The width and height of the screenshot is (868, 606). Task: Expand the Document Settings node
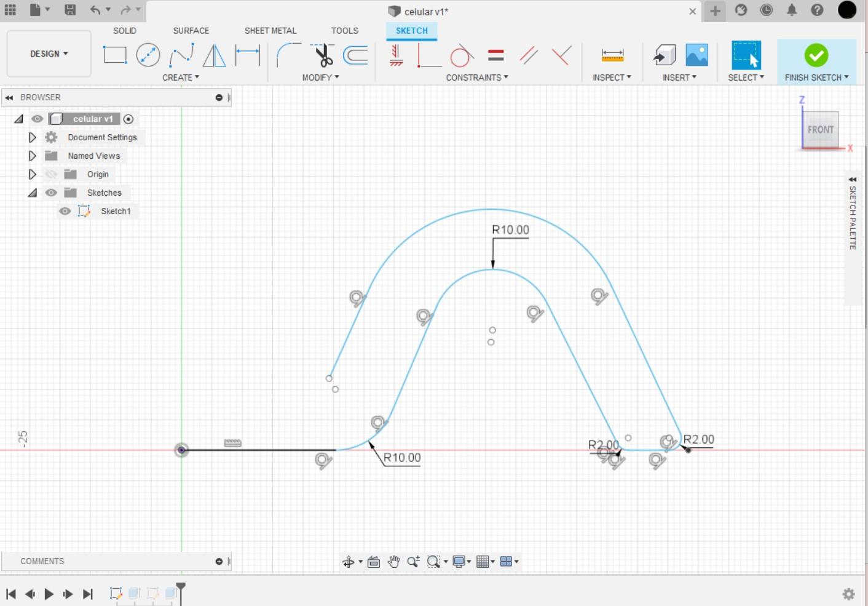tap(32, 137)
